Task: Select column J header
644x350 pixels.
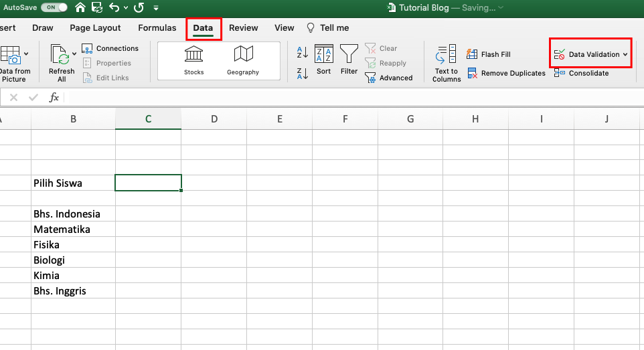Action: click(x=607, y=119)
